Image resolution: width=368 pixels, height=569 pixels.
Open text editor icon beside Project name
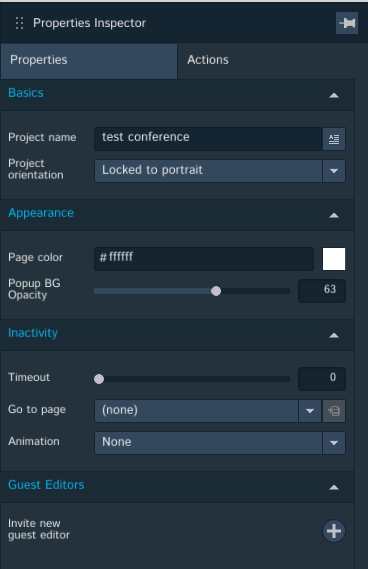tap(334, 139)
